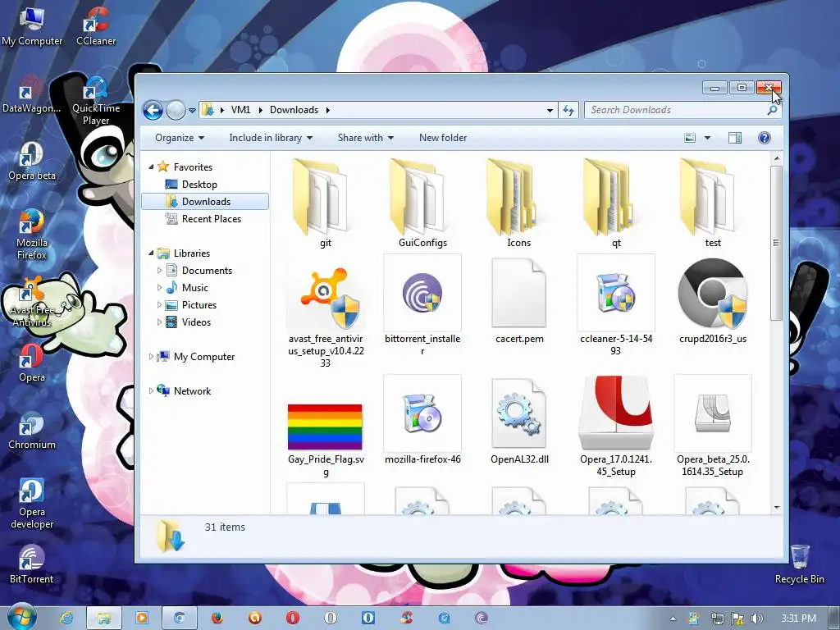Click VM1 in the address breadcrumb
This screenshot has height=630, width=840.
[x=240, y=110]
